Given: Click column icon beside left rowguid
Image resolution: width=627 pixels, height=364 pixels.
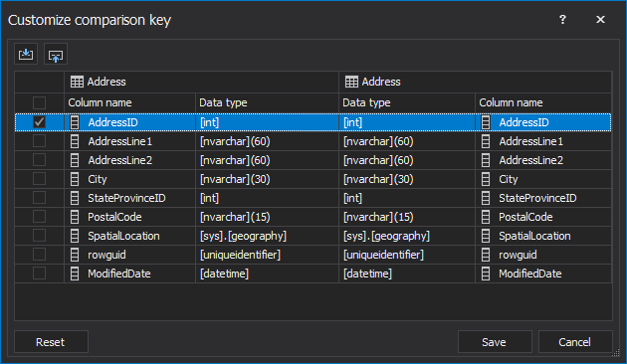Looking at the screenshot, I should [75, 255].
